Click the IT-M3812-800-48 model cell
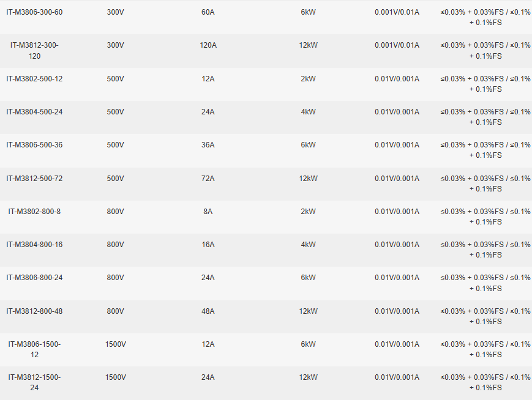532x400 pixels. coord(34,311)
